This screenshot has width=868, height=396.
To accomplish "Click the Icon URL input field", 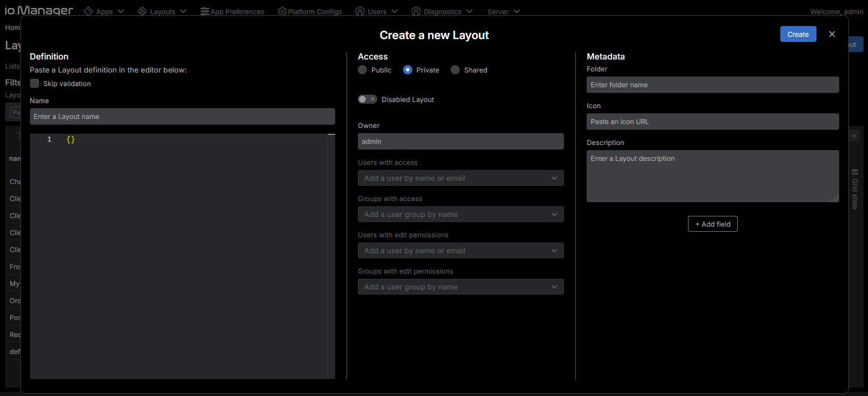I will (x=713, y=121).
